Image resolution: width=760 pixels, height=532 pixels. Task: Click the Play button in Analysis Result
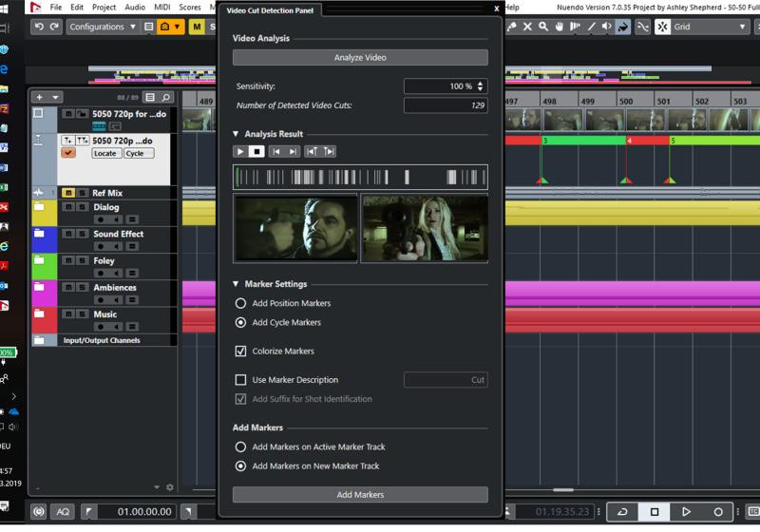240,151
